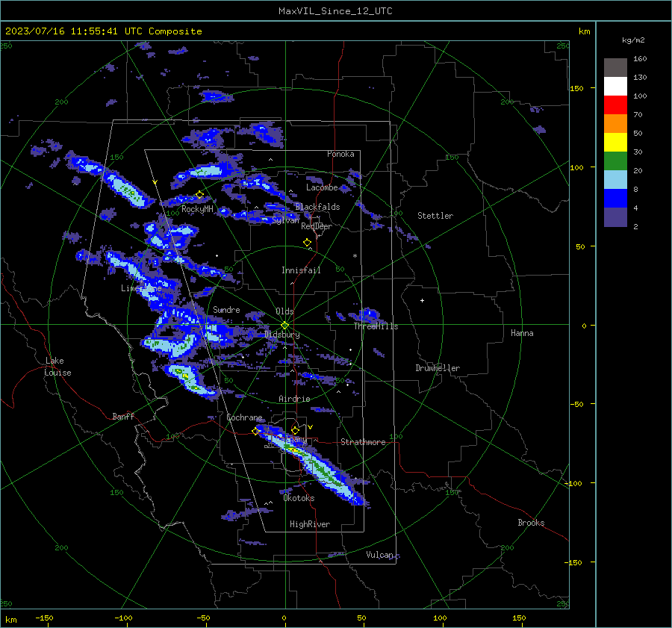Click the kg/m2 unit label
Viewport: 672px width, 628px height.
tap(633, 40)
